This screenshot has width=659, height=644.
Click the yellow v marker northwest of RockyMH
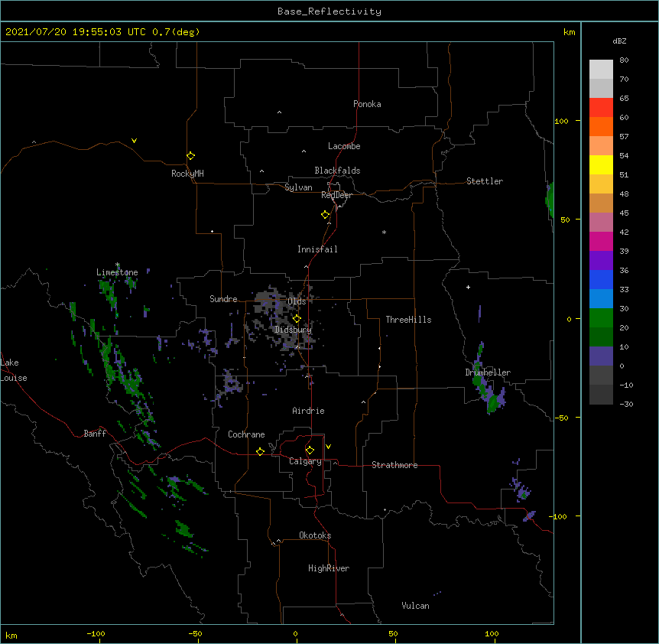pos(134,141)
